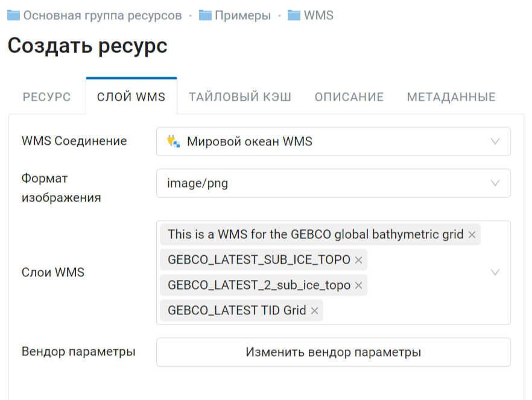Image resolution: width=532 pixels, height=400 pixels.
Task: Switch to the Тайловый кэш tab
Action: pyautogui.click(x=240, y=97)
